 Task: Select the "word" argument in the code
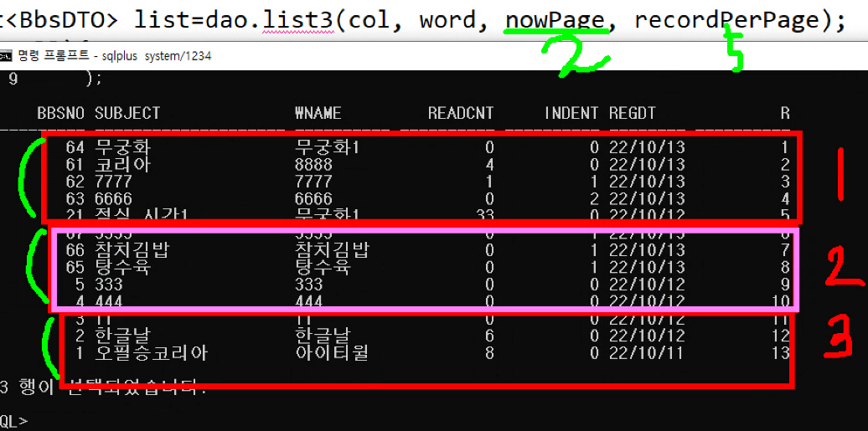447,22
